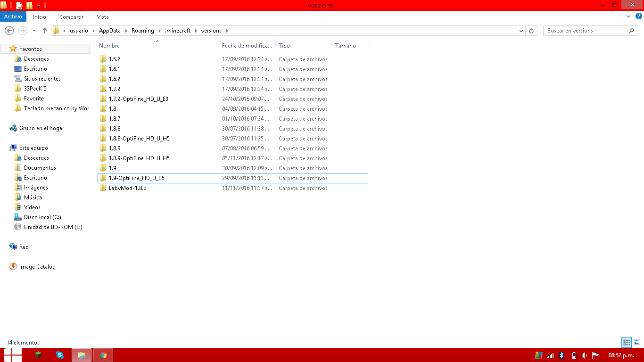Open Imágenes under Este equipo
This screenshot has width=644, height=362.
point(36,188)
